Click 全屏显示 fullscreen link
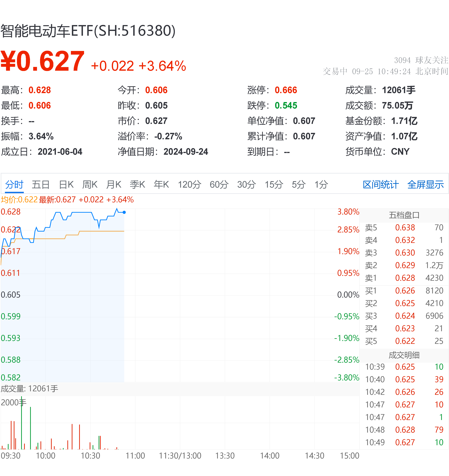Image resolution: width=449 pixels, height=476 pixels. coord(425,185)
